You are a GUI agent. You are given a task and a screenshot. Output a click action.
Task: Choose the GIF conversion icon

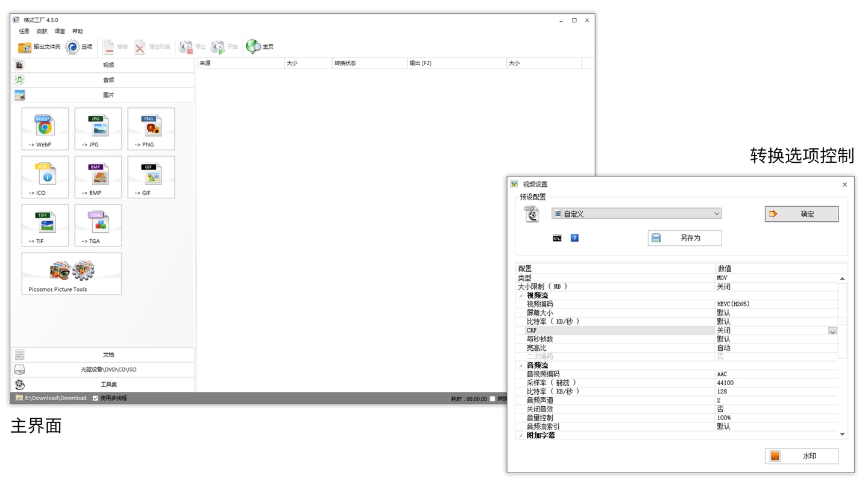[x=151, y=177]
